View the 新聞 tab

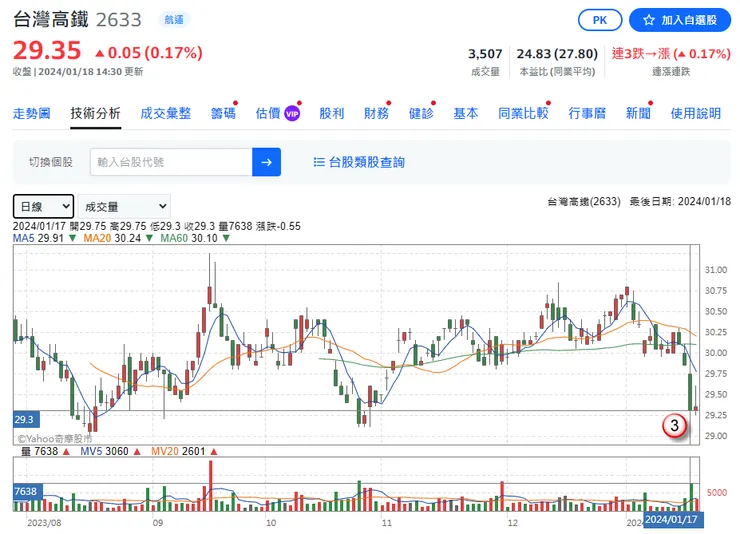click(x=638, y=113)
